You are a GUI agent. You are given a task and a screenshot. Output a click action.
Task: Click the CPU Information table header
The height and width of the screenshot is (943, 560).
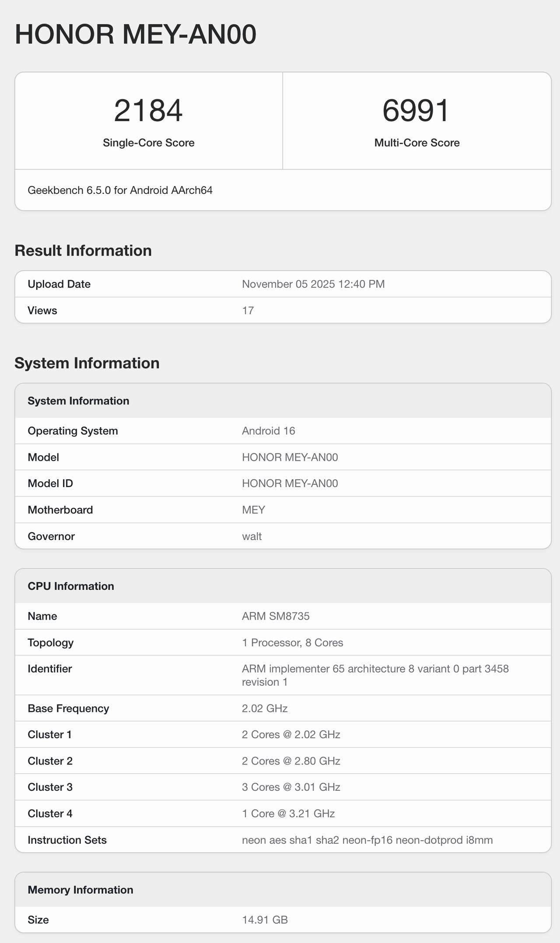point(70,586)
